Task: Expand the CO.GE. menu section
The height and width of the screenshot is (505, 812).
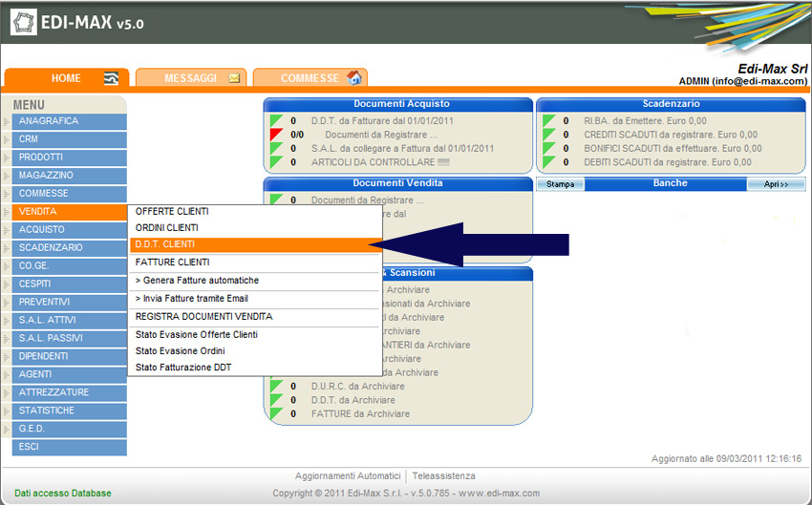Action: point(69,265)
